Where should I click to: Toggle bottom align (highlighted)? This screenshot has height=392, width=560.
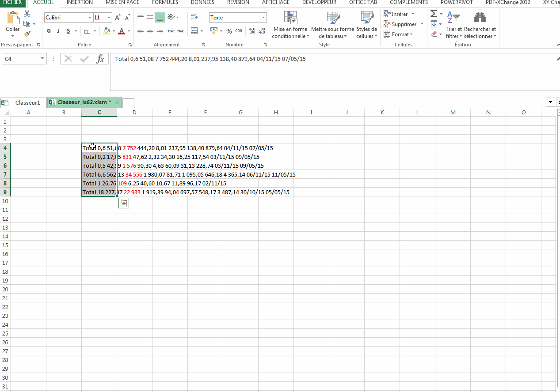click(x=160, y=17)
